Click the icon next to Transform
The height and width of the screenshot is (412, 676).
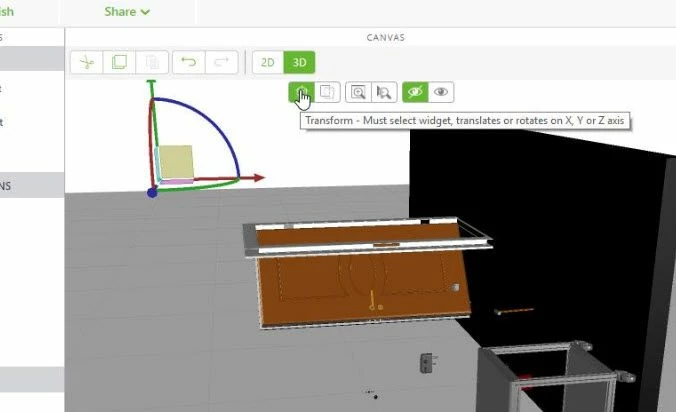click(327, 92)
